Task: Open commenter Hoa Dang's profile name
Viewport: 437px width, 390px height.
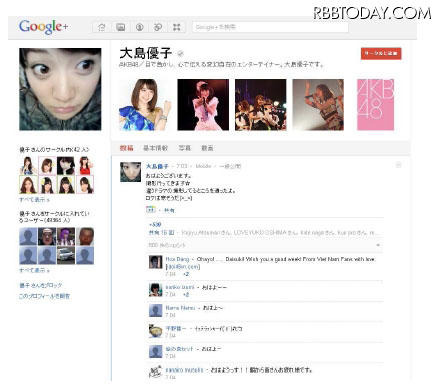Action: [177, 259]
